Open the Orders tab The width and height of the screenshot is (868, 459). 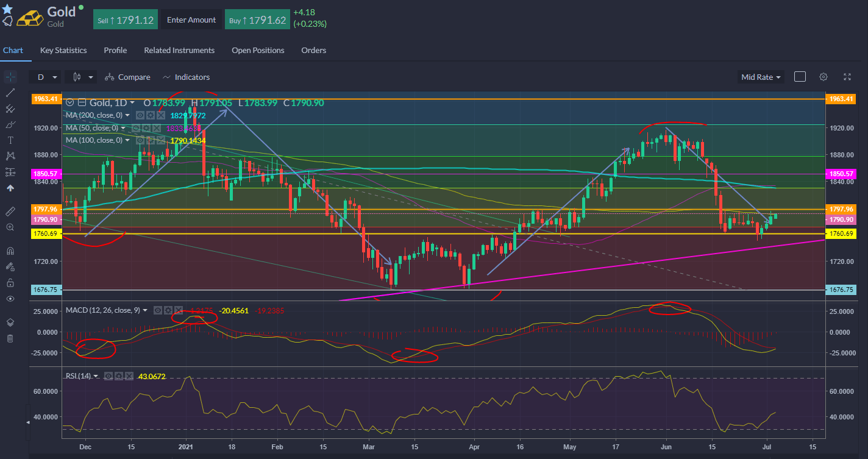click(x=314, y=51)
